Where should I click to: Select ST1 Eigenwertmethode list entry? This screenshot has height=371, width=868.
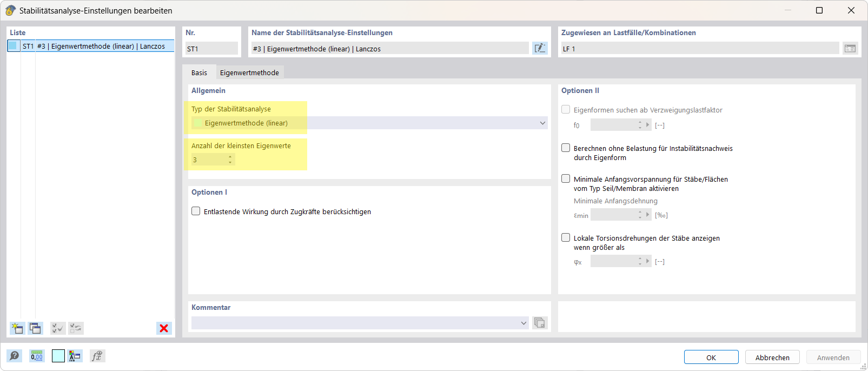(91, 46)
